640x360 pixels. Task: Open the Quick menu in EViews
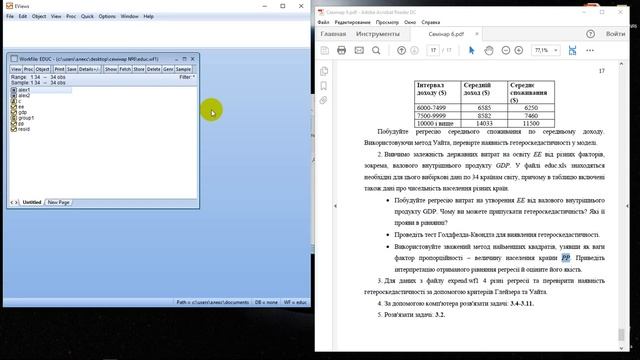[87, 16]
